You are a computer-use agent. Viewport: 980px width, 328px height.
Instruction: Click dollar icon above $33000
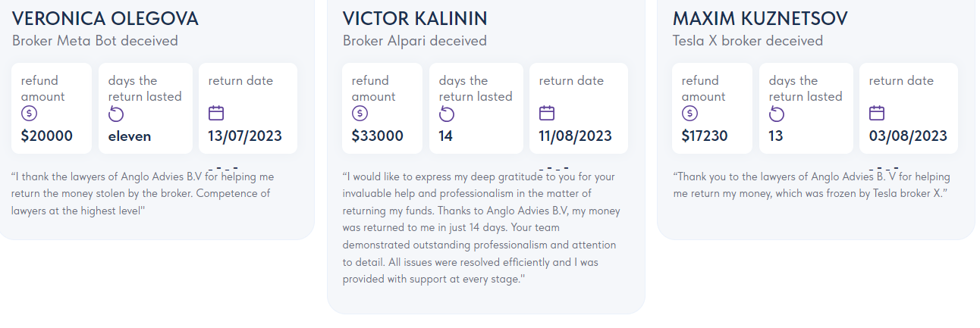tap(360, 114)
